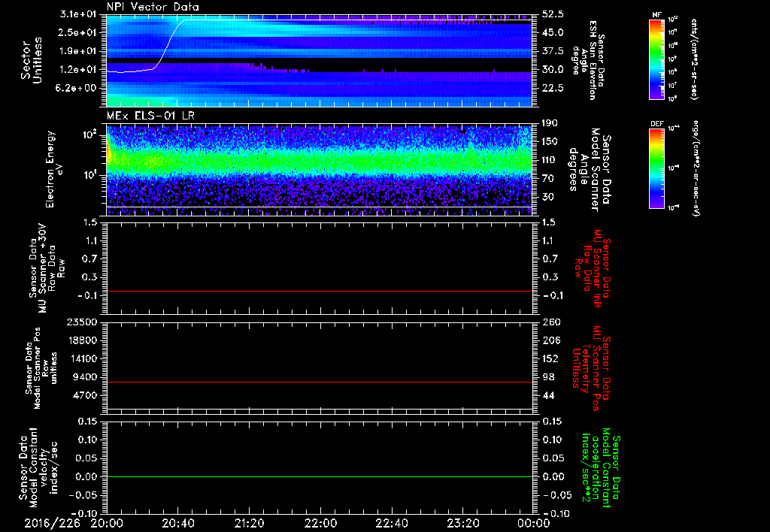The image size is (770, 532).
Task: Click the red scanner position line
Action: pyautogui.click(x=320, y=382)
